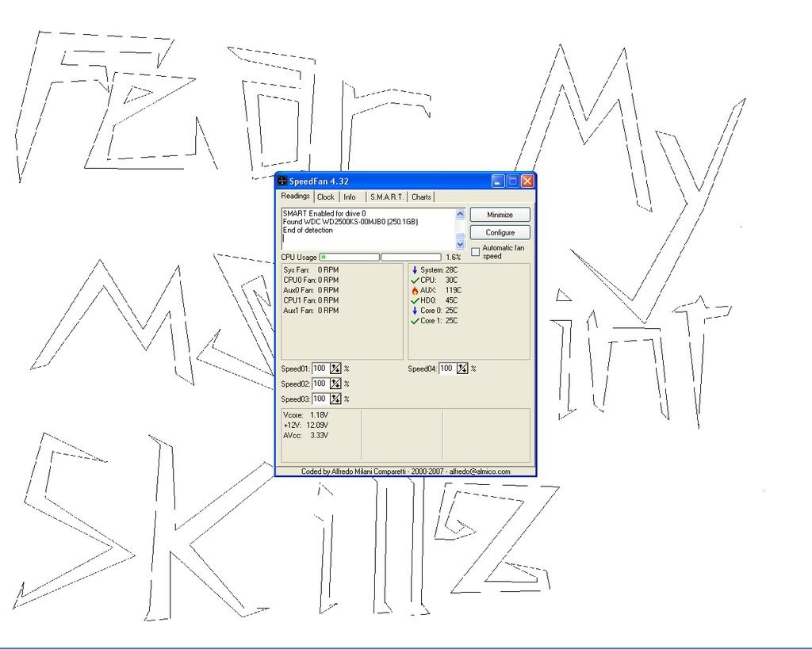This screenshot has width=812, height=649.
Task: Click the blue down arrow next to System temperature
Action: pos(414,270)
